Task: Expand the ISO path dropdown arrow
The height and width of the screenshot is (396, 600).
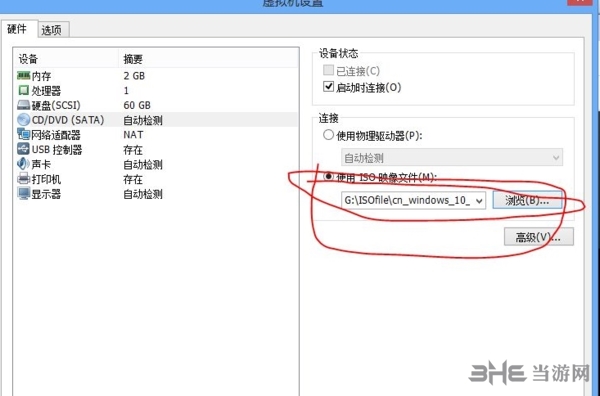Action: point(479,200)
